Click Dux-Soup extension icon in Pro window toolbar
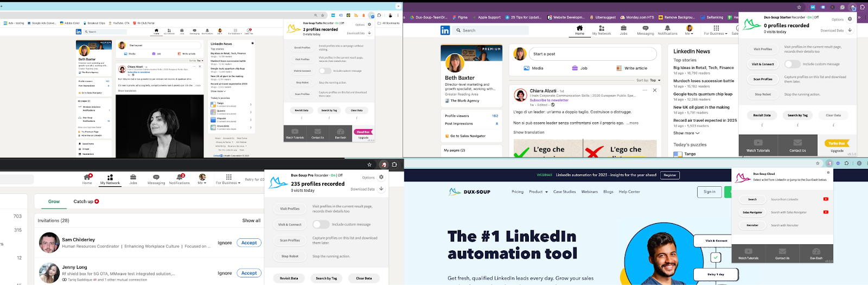The image size is (868, 285). click(384, 164)
